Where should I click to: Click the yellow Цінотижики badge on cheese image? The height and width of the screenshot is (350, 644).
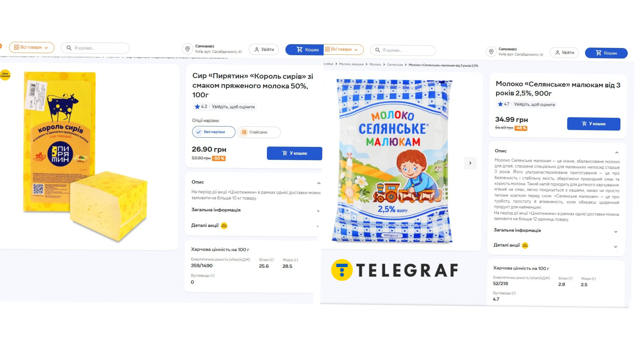5,75
